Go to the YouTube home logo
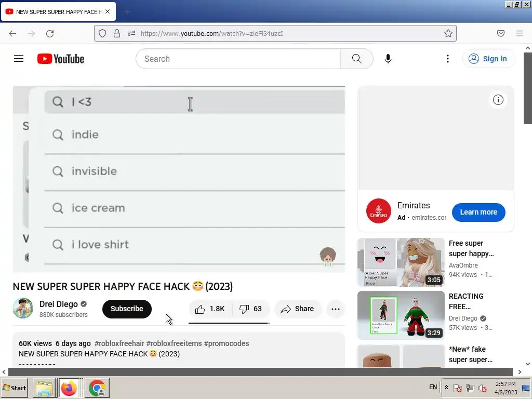 coord(61,59)
